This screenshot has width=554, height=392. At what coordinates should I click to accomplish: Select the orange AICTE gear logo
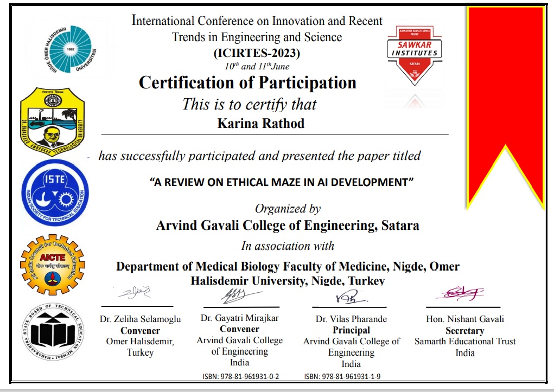point(53,265)
